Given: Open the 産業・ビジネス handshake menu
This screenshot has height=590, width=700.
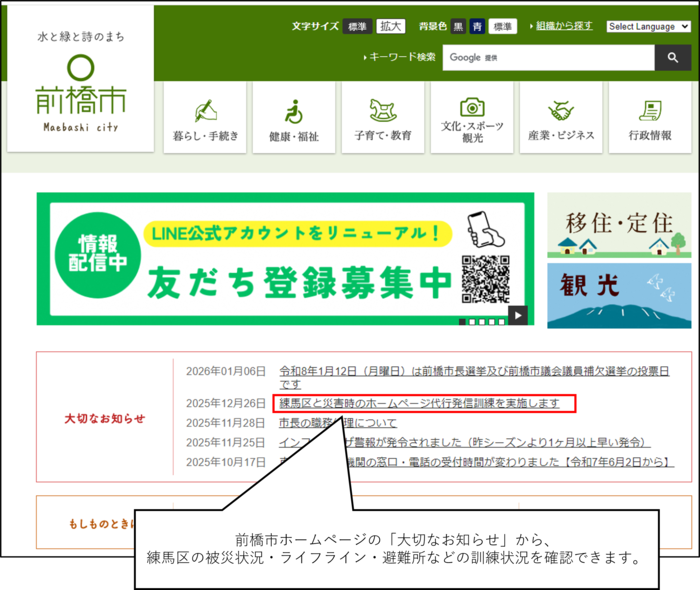Looking at the screenshot, I should (561, 118).
